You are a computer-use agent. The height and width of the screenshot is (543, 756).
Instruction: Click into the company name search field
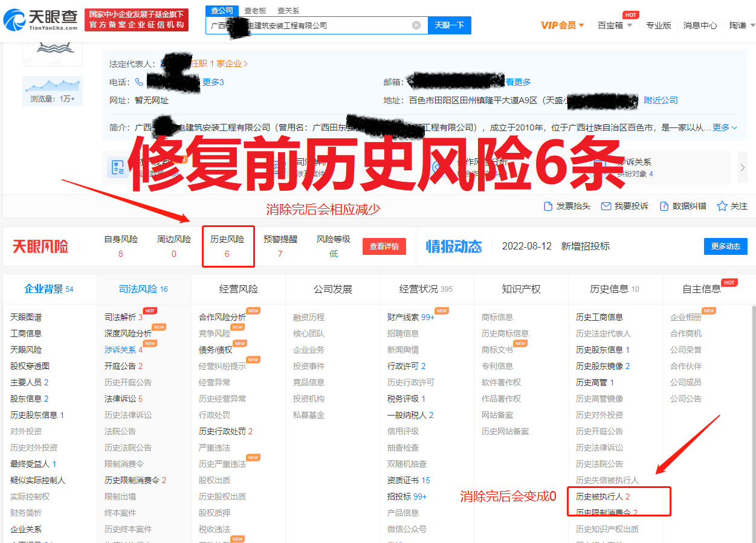click(x=308, y=25)
